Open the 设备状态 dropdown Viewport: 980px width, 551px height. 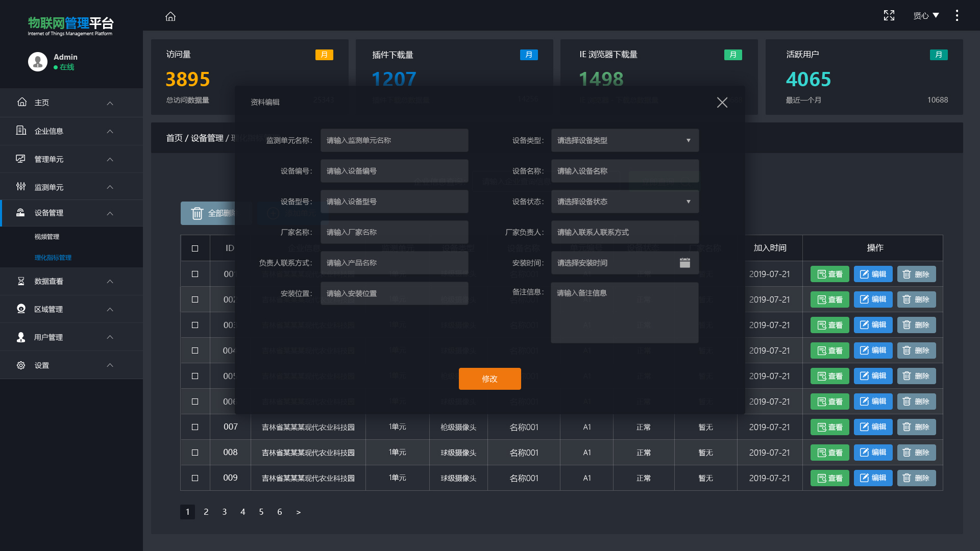pos(625,202)
